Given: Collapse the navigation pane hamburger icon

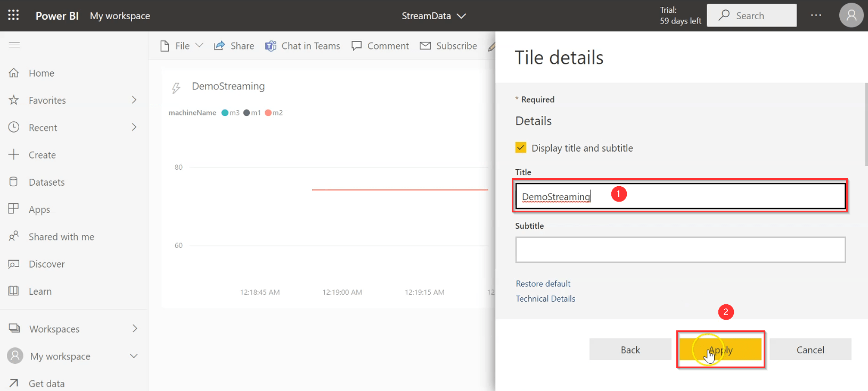Looking at the screenshot, I should tap(14, 45).
